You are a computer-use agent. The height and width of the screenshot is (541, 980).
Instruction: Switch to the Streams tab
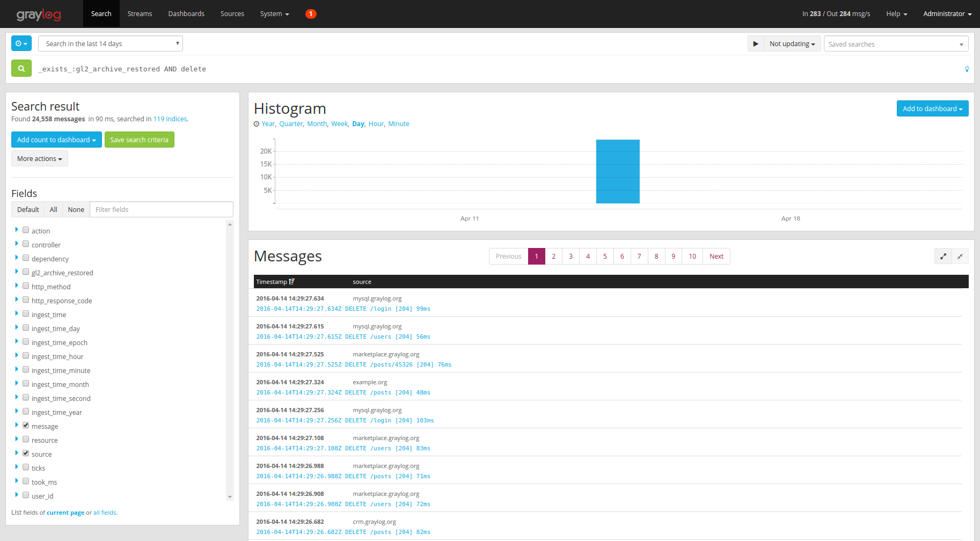(x=140, y=13)
